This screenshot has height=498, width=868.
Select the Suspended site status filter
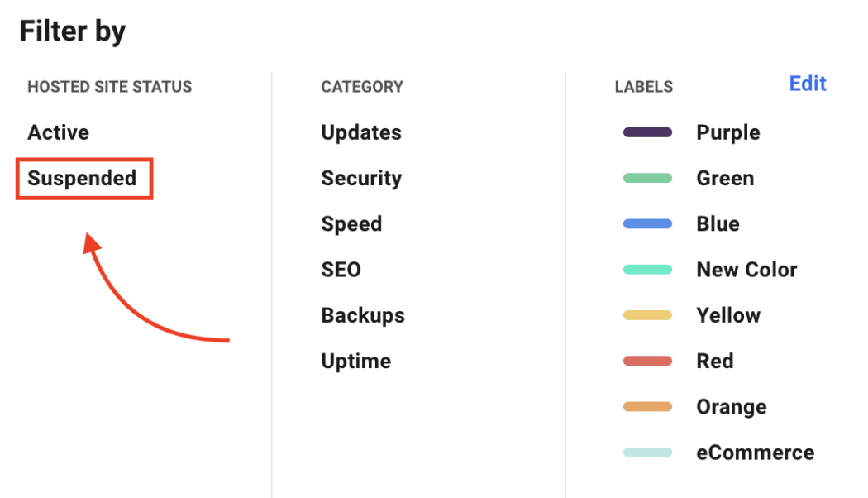(x=82, y=179)
